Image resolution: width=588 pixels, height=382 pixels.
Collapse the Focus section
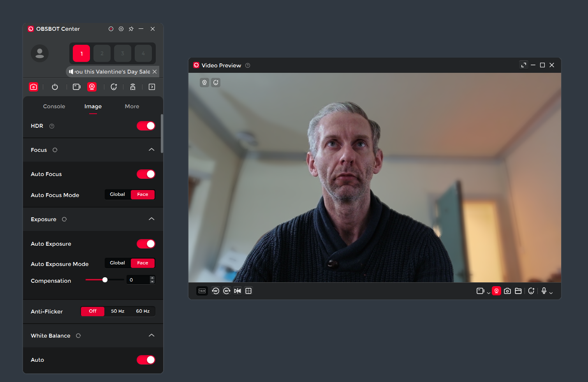[x=151, y=150]
